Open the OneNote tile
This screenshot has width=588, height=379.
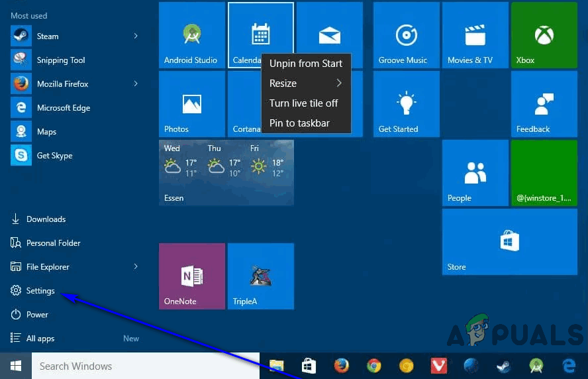pyautogui.click(x=192, y=276)
